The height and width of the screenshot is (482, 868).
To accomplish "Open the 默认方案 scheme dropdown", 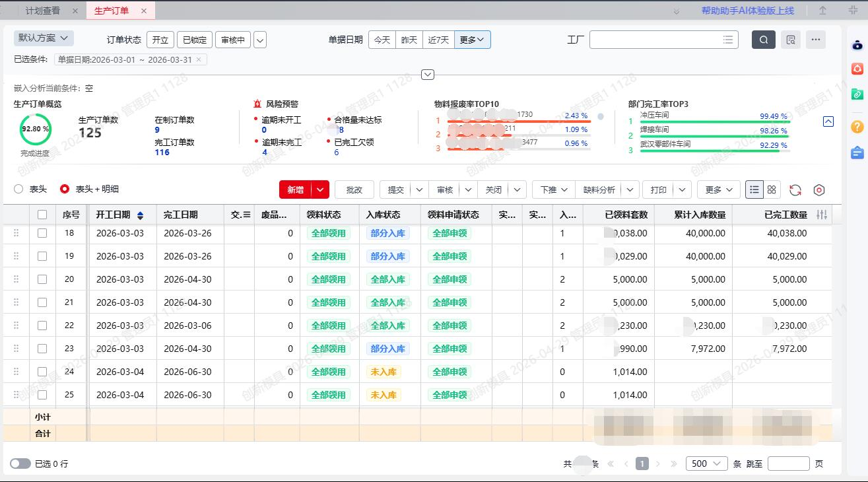I will click(44, 38).
